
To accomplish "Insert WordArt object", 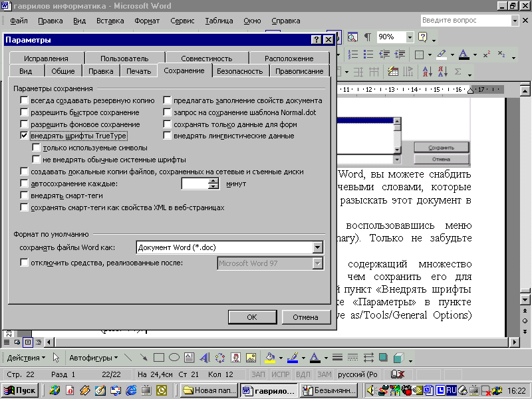I will (205, 358).
